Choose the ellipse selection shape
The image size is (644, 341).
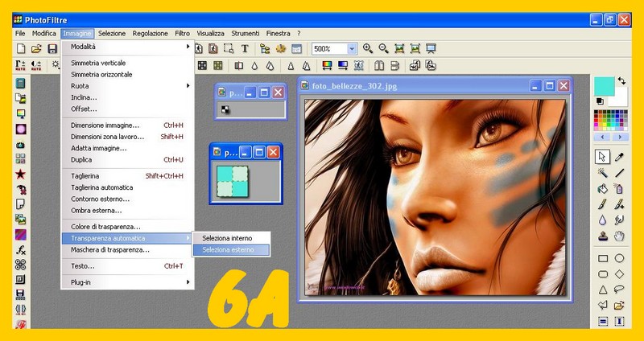click(x=620, y=258)
